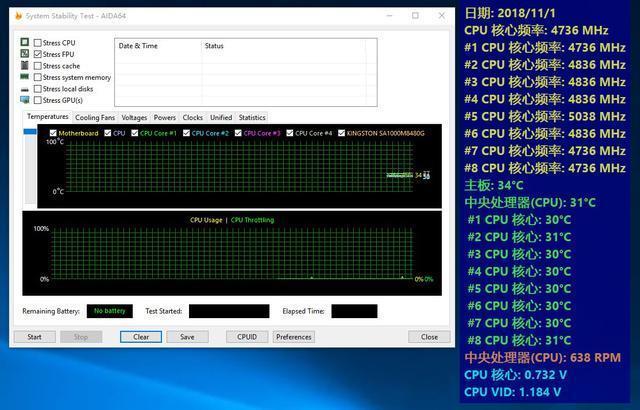Click the AIDA64 flame icon in title bar

[x=18, y=16]
